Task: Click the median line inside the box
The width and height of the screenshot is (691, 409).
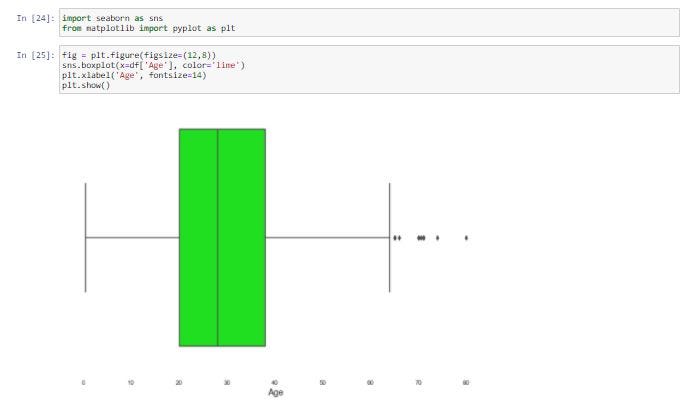Action: tap(218, 238)
